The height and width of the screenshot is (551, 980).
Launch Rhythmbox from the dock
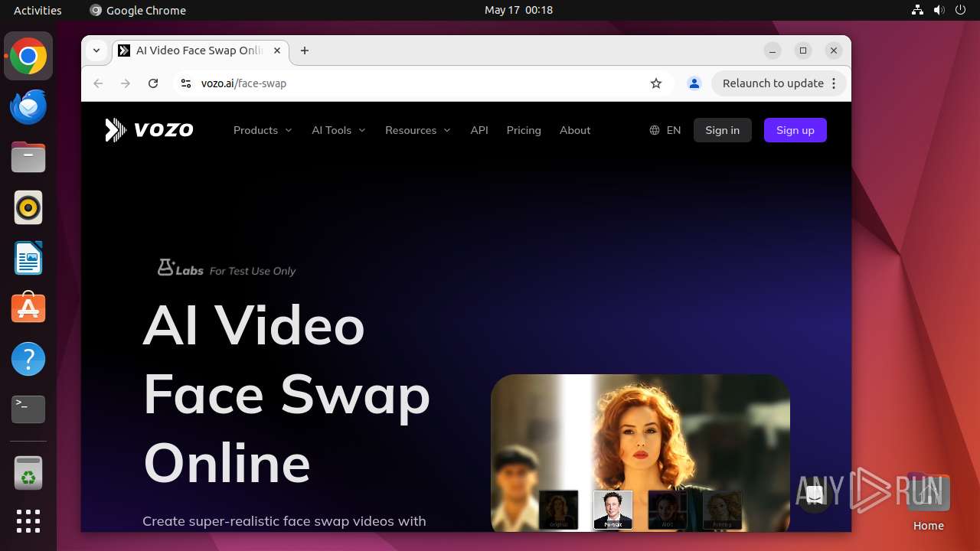(x=28, y=208)
